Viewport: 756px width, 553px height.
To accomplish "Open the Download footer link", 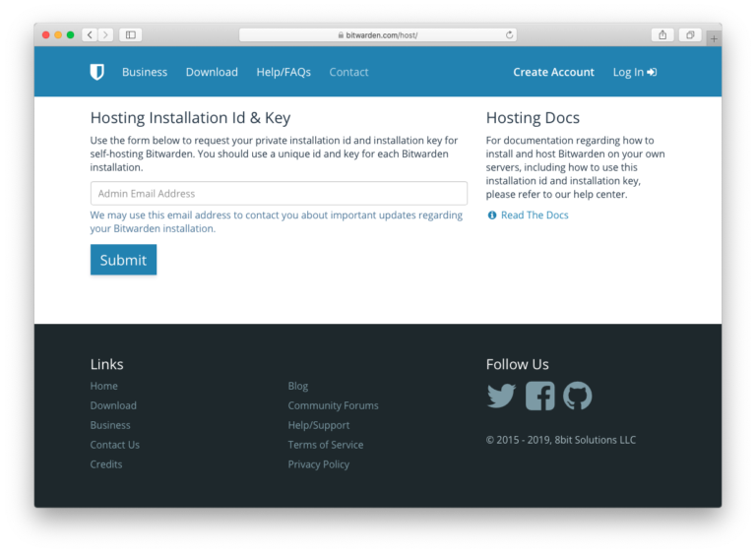I will pos(113,406).
